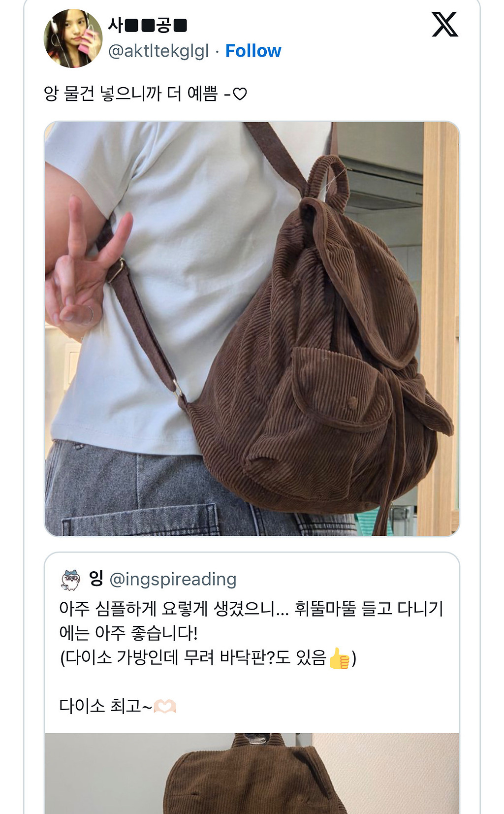Open the quoted user's display name 잉
Image resolution: width=504 pixels, height=814 pixels.
[x=96, y=579]
